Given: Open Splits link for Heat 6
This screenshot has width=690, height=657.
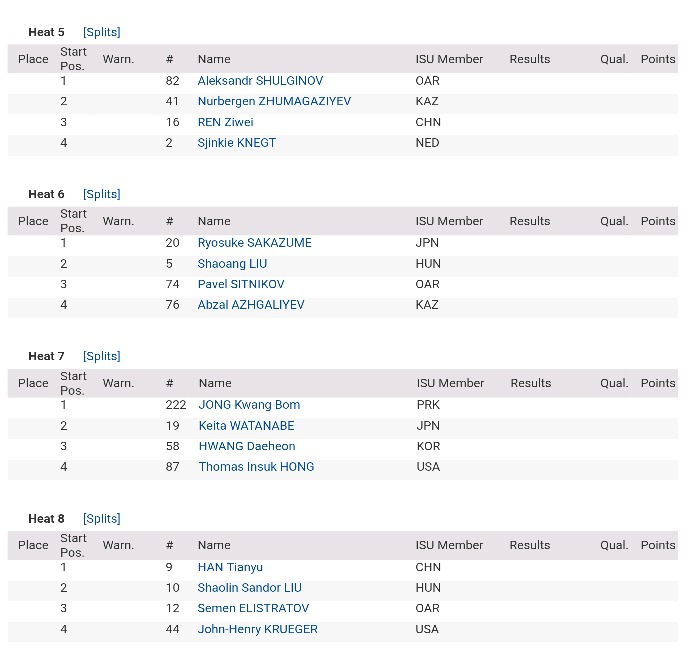Looking at the screenshot, I should click(102, 194).
